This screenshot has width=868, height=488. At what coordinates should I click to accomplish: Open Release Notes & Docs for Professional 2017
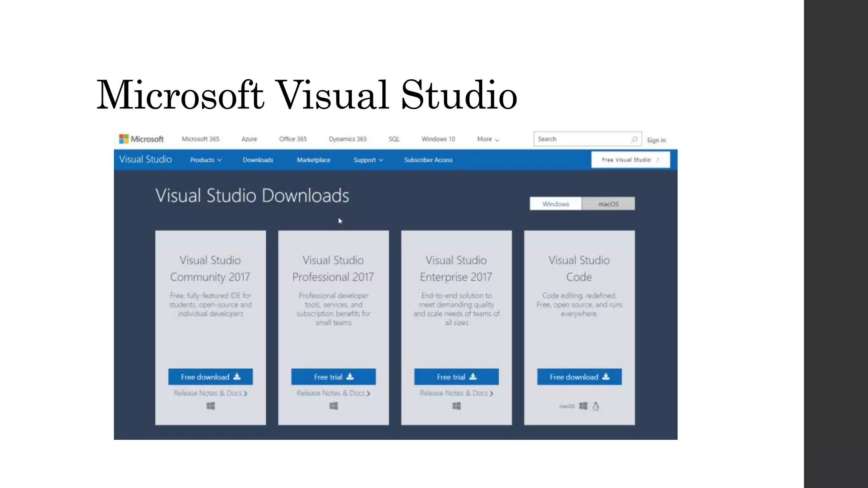pyautogui.click(x=334, y=393)
